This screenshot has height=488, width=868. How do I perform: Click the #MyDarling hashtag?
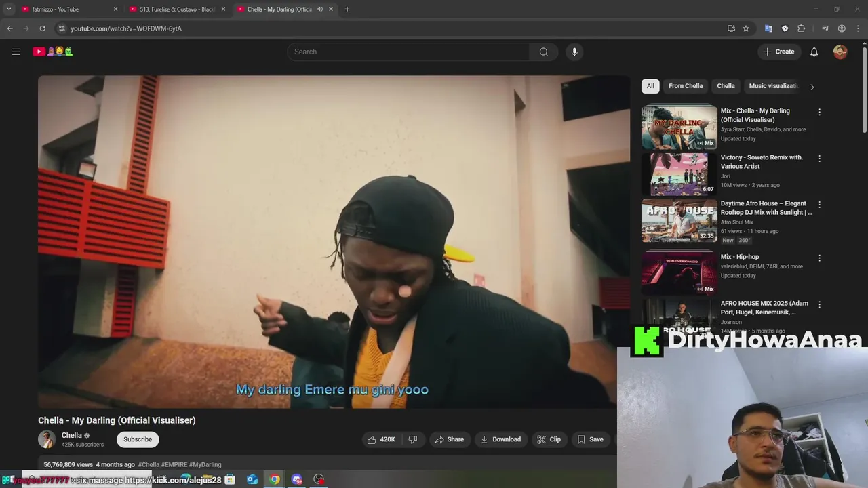tap(205, 464)
